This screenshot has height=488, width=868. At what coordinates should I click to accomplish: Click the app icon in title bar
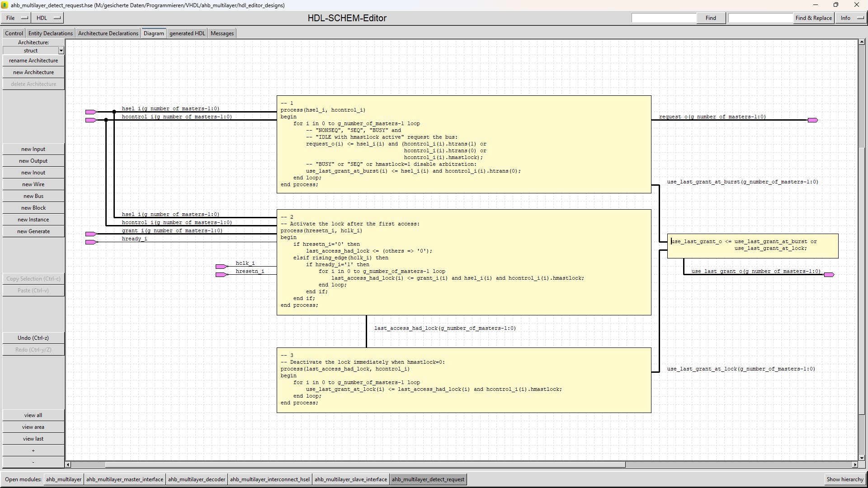[5, 5]
